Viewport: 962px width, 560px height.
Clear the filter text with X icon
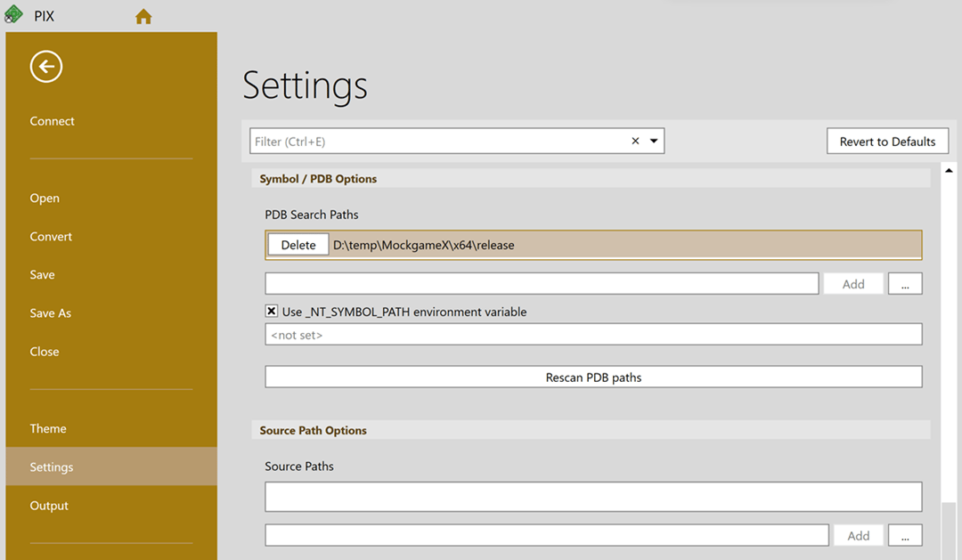coord(636,141)
